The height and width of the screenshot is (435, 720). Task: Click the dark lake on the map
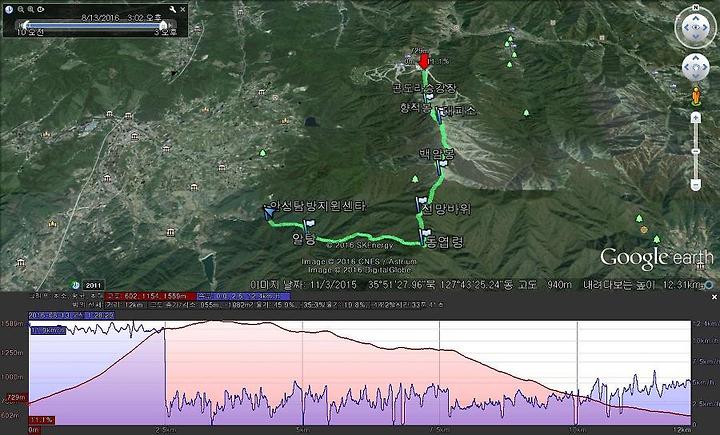(311, 122)
